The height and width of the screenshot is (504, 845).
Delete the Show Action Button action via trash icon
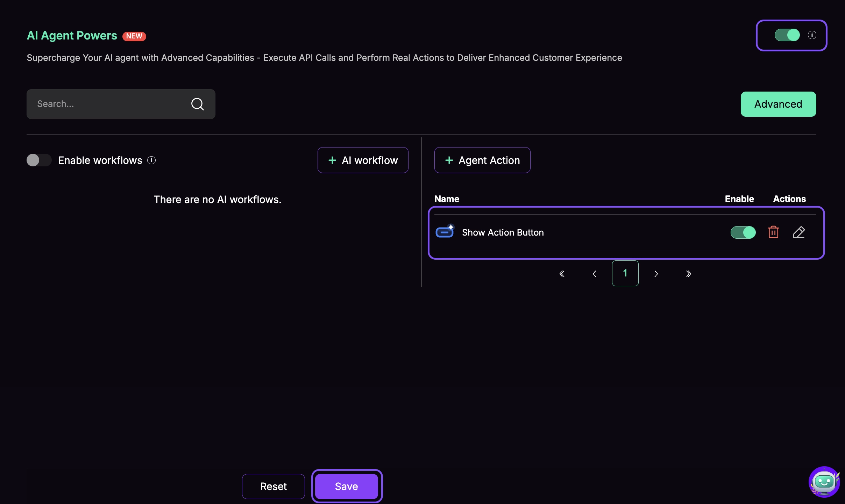point(773,232)
